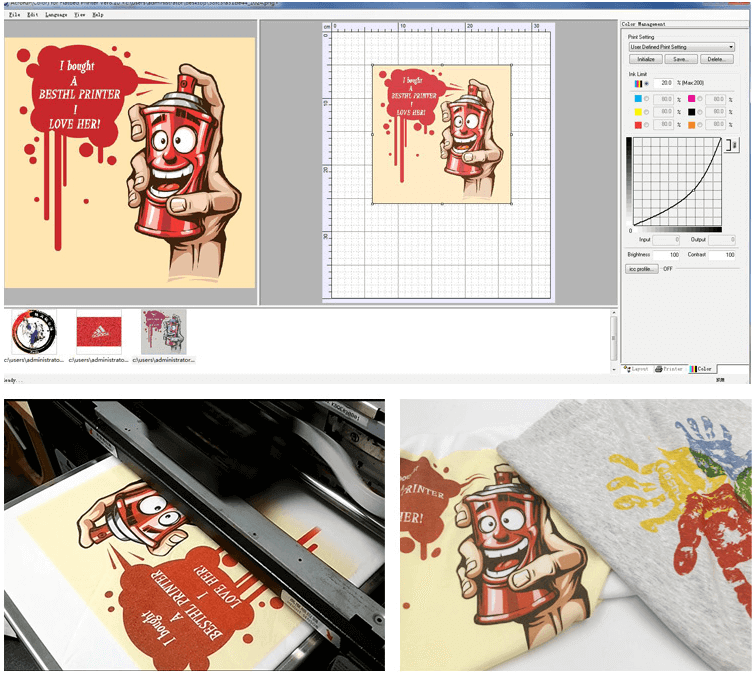Click the placed spray can image on layout grid
Screen dimensions: 754x674
pyautogui.click(x=442, y=134)
